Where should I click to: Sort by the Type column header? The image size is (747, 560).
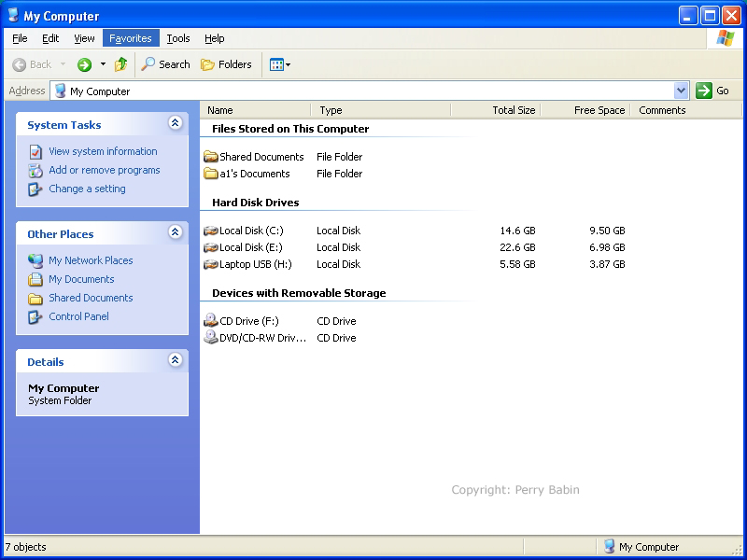click(x=381, y=110)
